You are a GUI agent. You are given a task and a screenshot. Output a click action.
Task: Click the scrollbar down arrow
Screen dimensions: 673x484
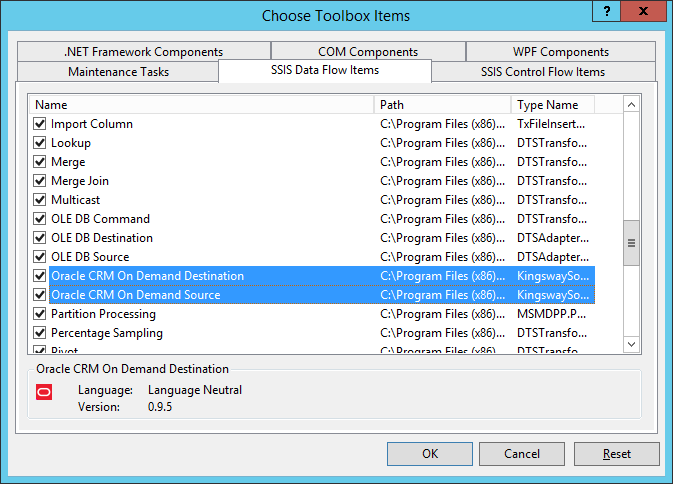[x=631, y=344]
